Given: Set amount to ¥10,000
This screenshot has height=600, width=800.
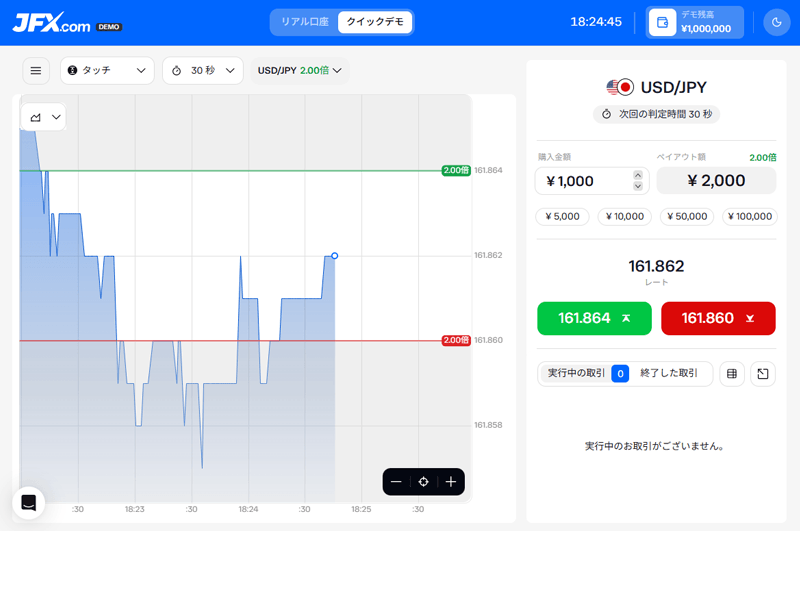Looking at the screenshot, I should 624,216.
